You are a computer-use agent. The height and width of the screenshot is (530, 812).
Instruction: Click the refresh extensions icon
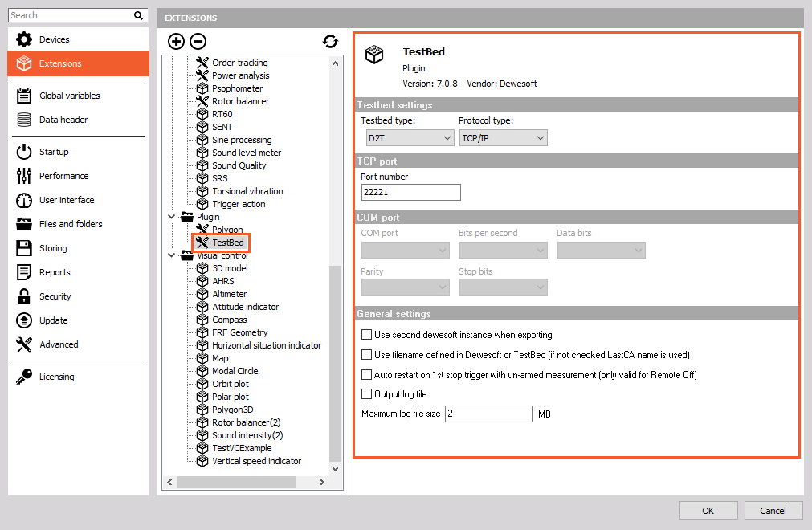coord(330,42)
